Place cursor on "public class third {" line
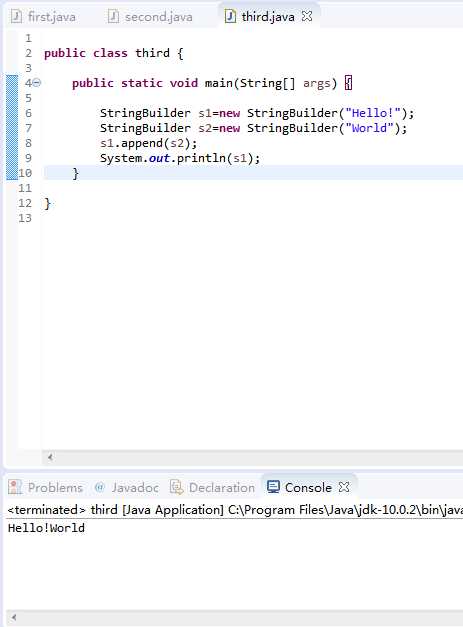 [114, 53]
